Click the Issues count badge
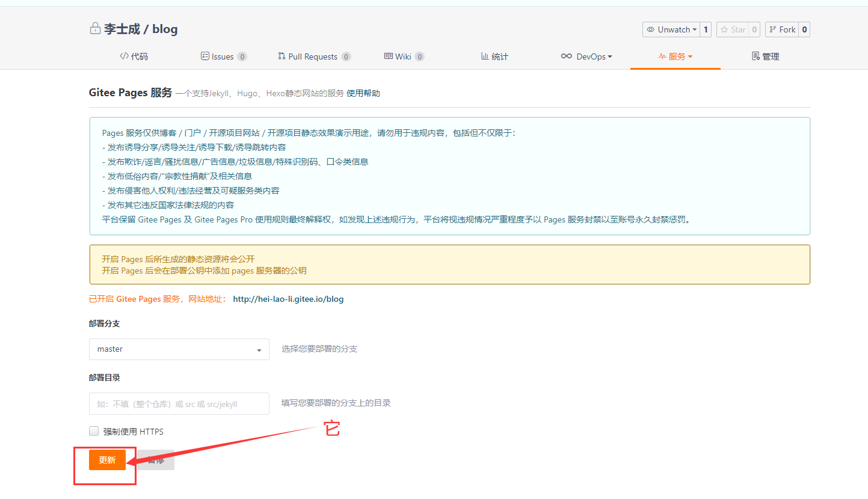Viewport: 868px width, 499px height. pos(242,57)
